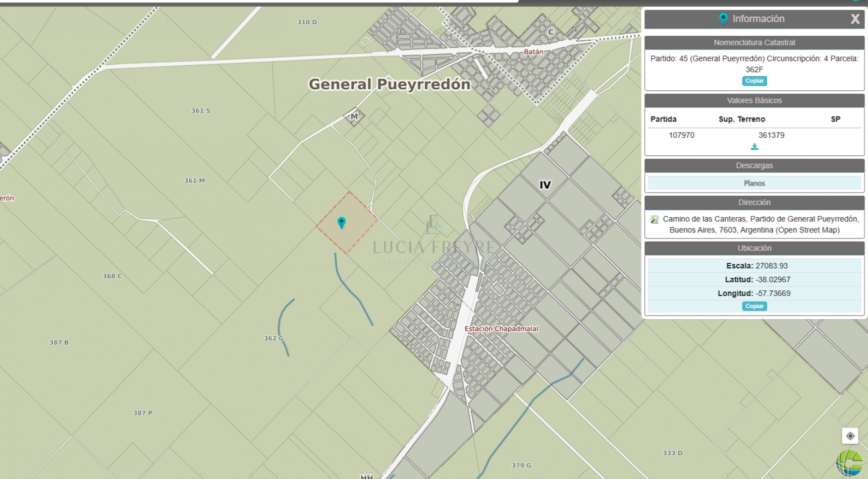
Task: Click the M marker on map
Action: click(354, 116)
